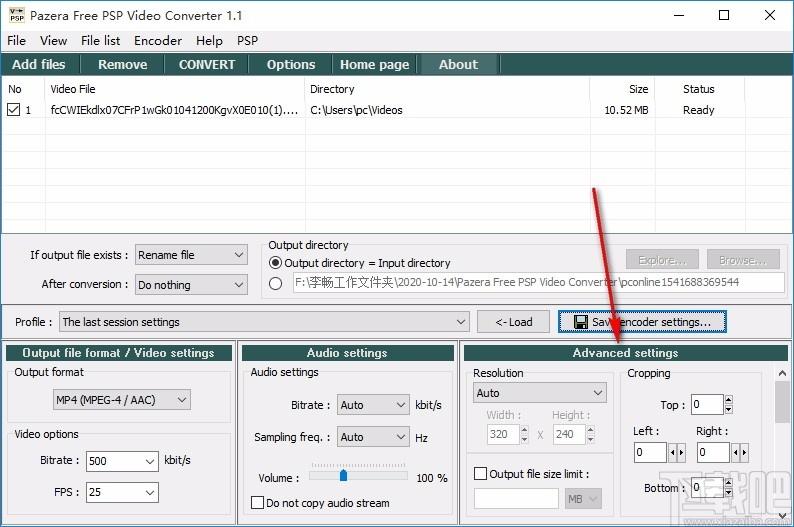Open the Encoder menu
This screenshot has width=794, height=527.
[x=157, y=41]
